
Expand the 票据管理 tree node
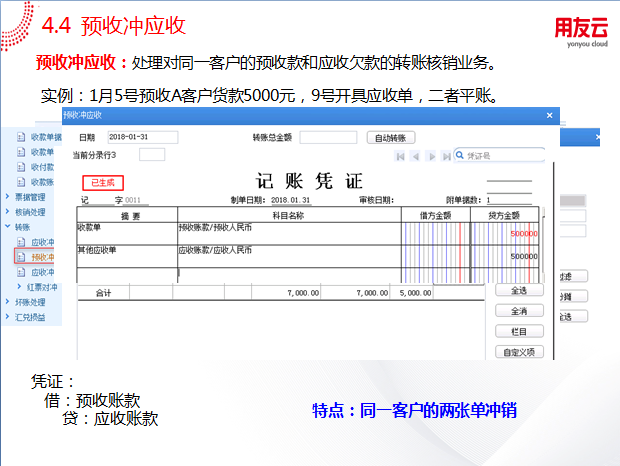(x=8, y=196)
